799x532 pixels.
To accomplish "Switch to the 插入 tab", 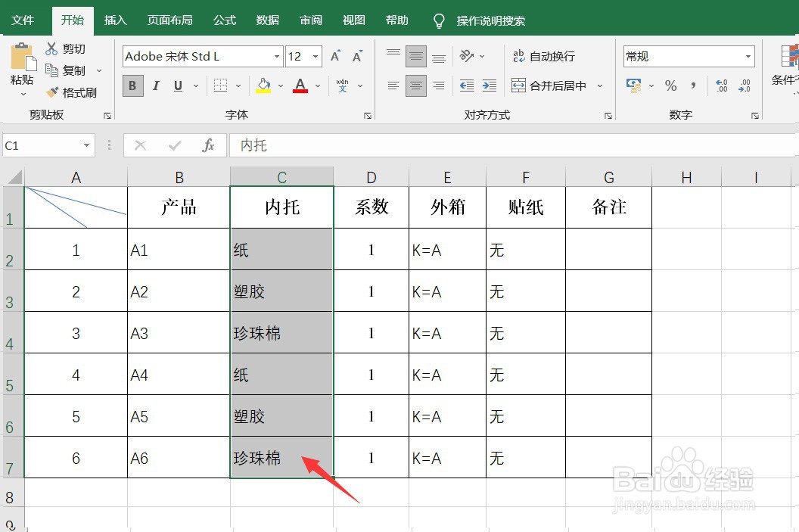I will point(115,20).
